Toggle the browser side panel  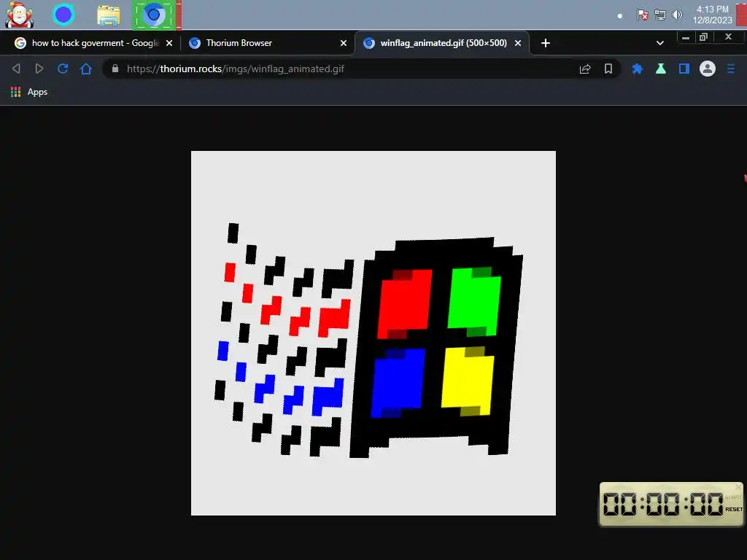point(684,69)
